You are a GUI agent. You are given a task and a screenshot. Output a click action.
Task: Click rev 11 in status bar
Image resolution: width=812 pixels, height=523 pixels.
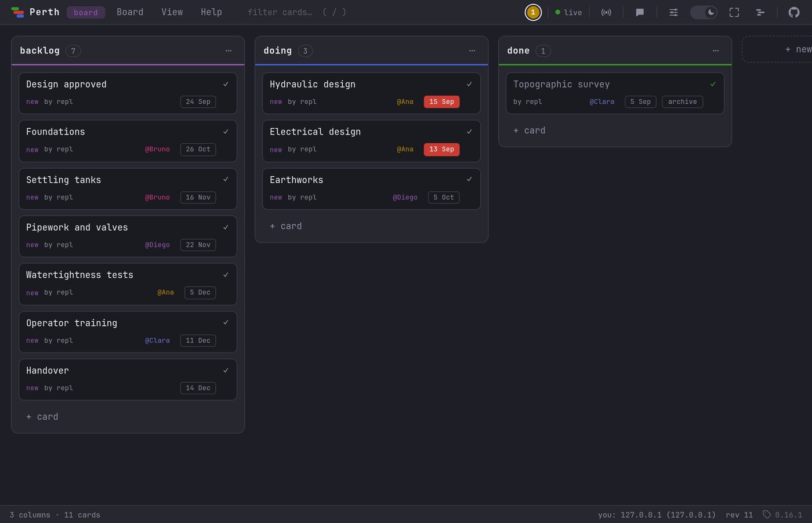click(739, 515)
